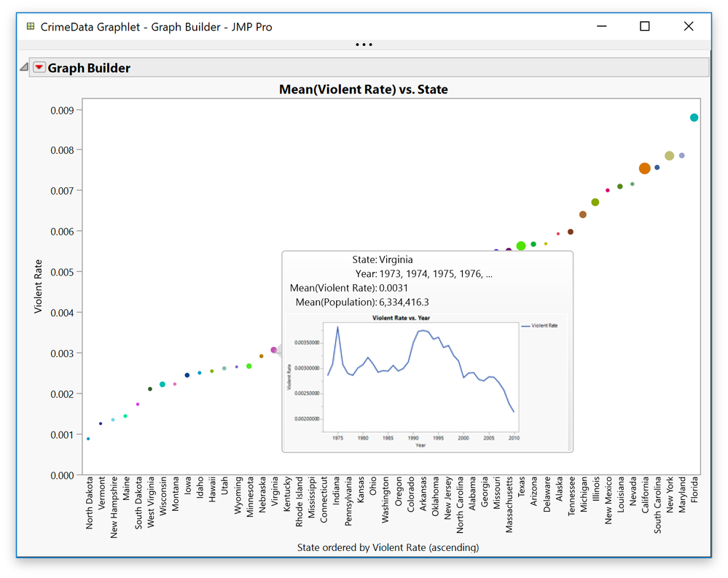Screen dimensions: 728x578
Task: Click the Tennessee data point
Action: tap(571, 232)
